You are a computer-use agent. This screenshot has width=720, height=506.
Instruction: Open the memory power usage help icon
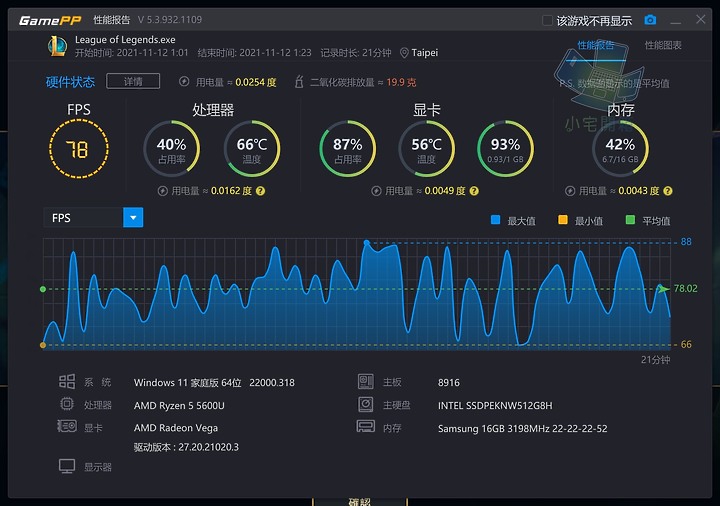[x=668, y=191]
